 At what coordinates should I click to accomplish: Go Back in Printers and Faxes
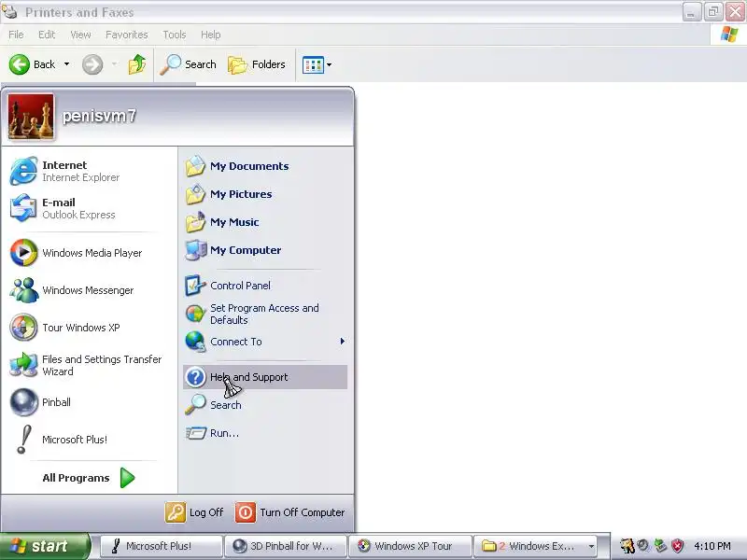pyautogui.click(x=33, y=64)
